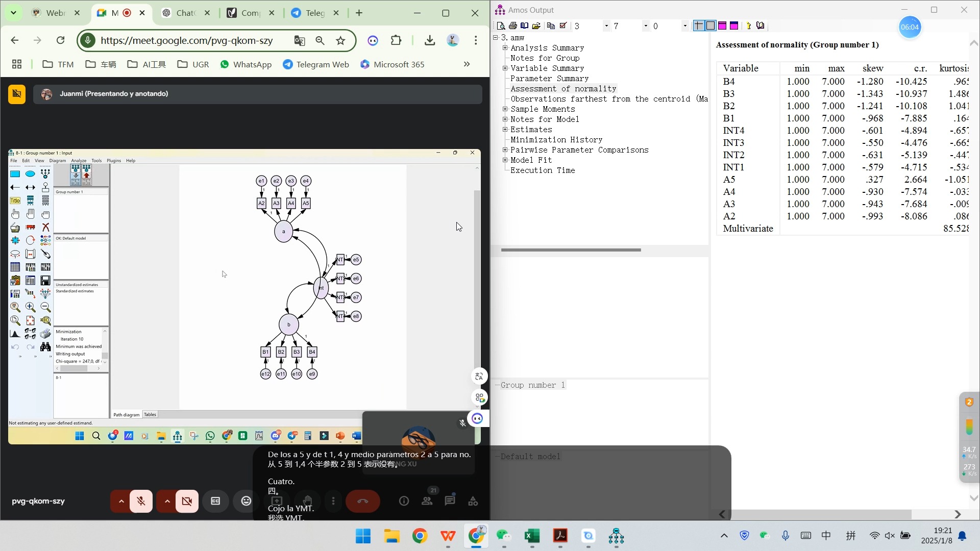This screenshot has width=980, height=551.
Task: Open File Explorer from taskbar
Action: tap(391, 536)
